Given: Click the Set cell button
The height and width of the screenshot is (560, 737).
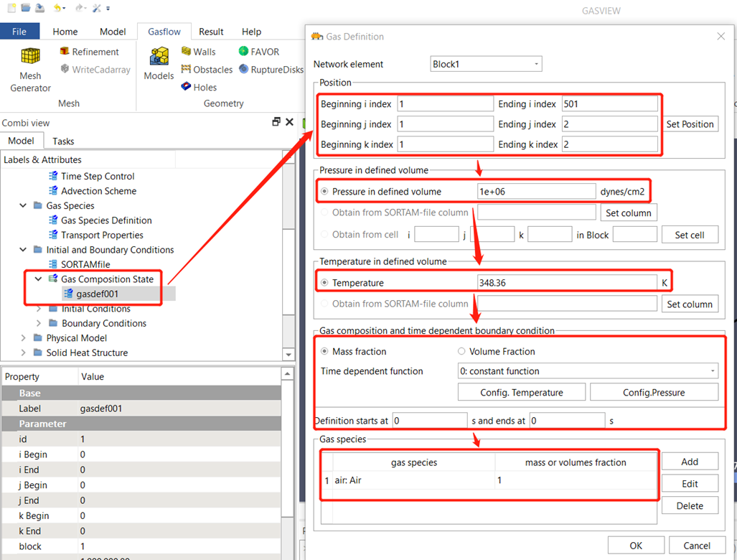Looking at the screenshot, I should 690,235.
